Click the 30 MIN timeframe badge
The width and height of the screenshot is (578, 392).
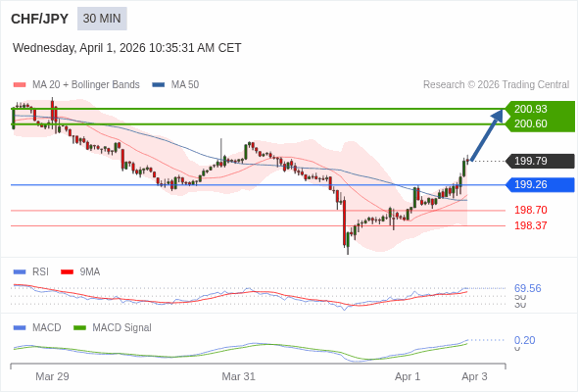[x=102, y=19]
